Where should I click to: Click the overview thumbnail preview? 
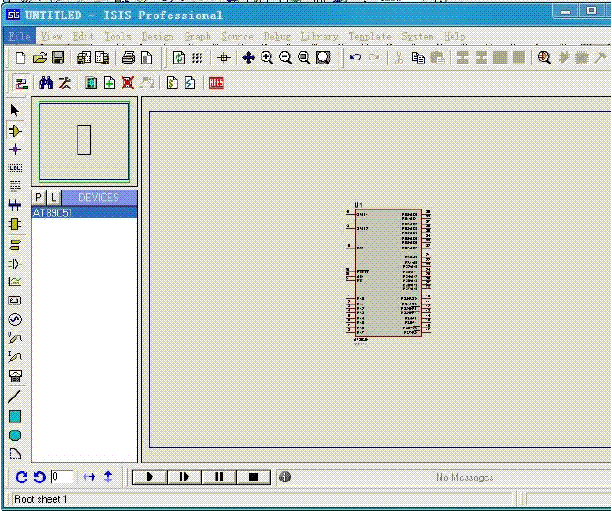[x=84, y=141]
